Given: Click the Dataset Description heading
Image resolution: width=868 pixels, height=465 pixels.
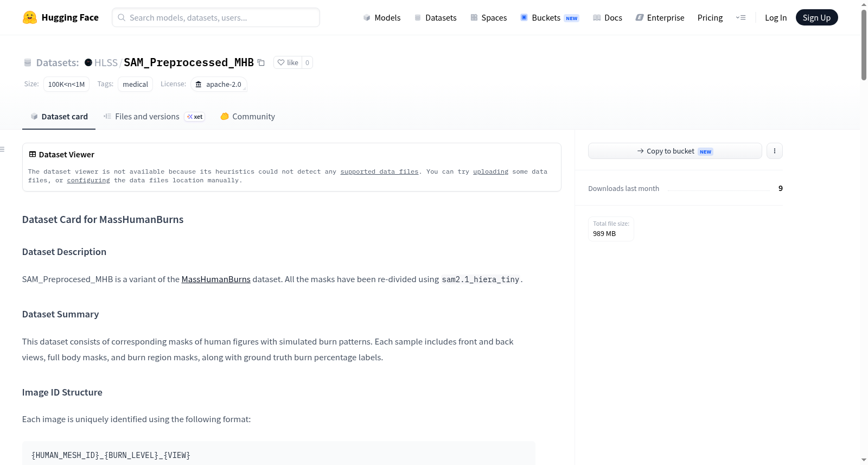Looking at the screenshot, I should (x=64, y=252).
